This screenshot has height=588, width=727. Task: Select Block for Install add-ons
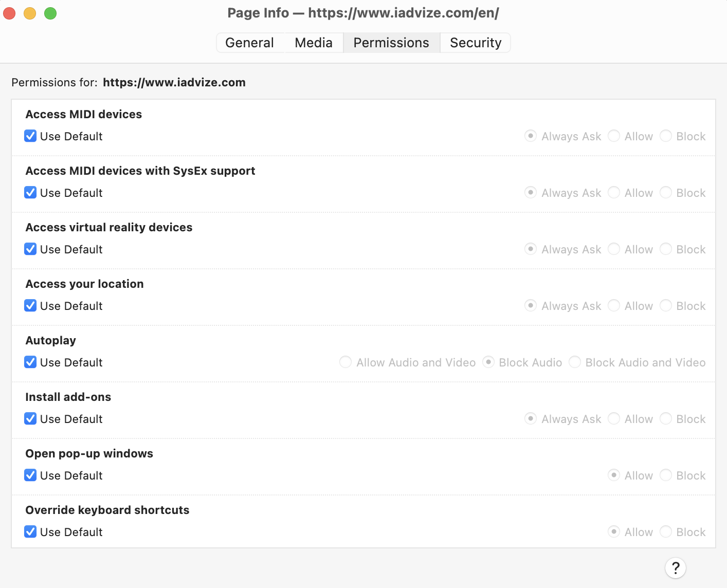pyautogui.click(x=666, y=418)
